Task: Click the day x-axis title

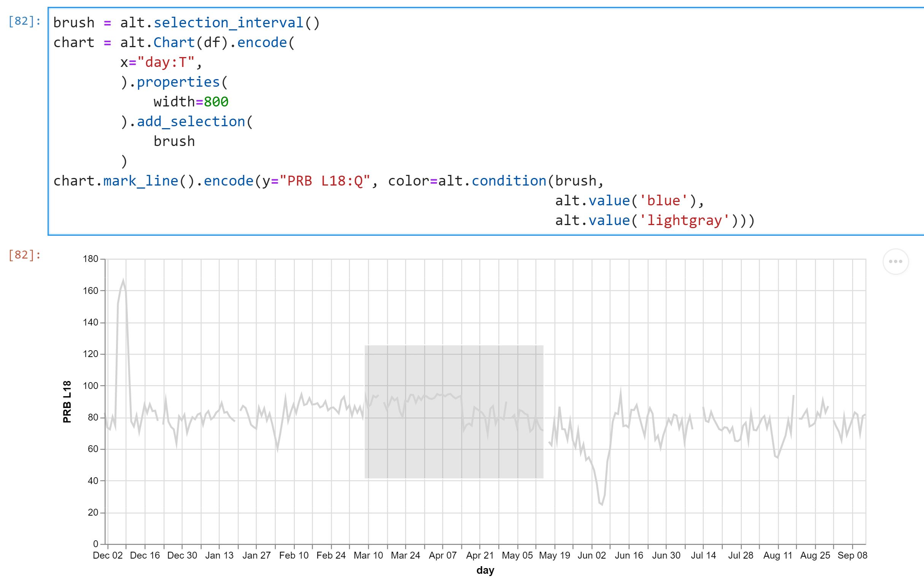Action: 485,571
